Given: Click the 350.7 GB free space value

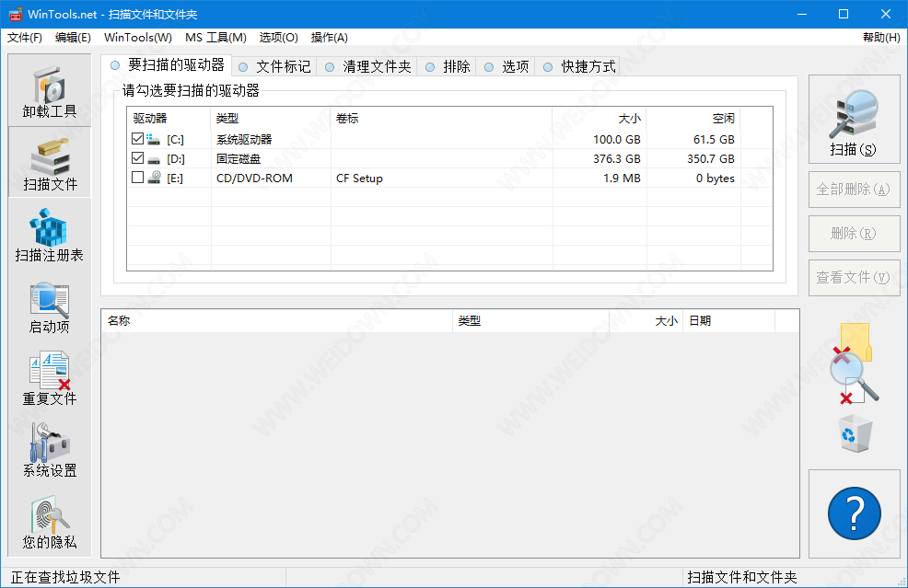Looking at the screenshot, I should pos(711,158).
